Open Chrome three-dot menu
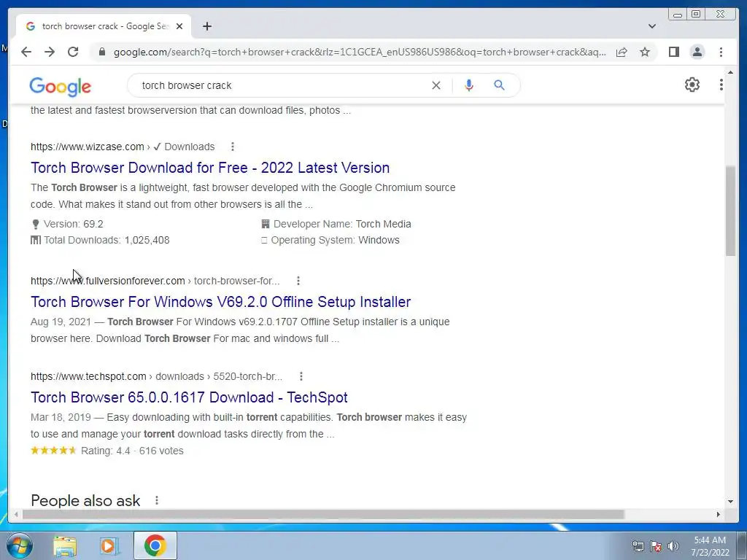The height and width of the screenshot is (560, 747). tap(721, 52)
